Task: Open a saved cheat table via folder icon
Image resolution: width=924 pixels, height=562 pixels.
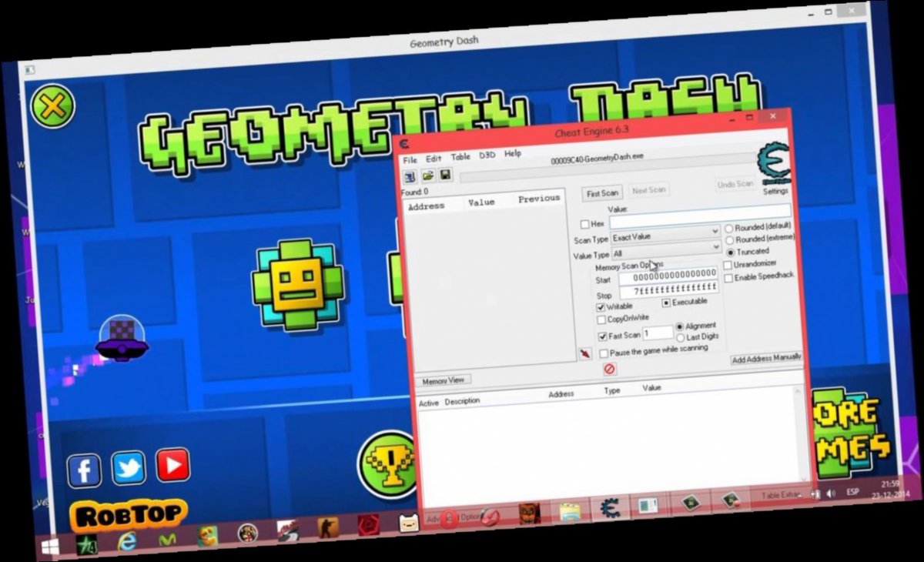Action: [x=427, y=176]
